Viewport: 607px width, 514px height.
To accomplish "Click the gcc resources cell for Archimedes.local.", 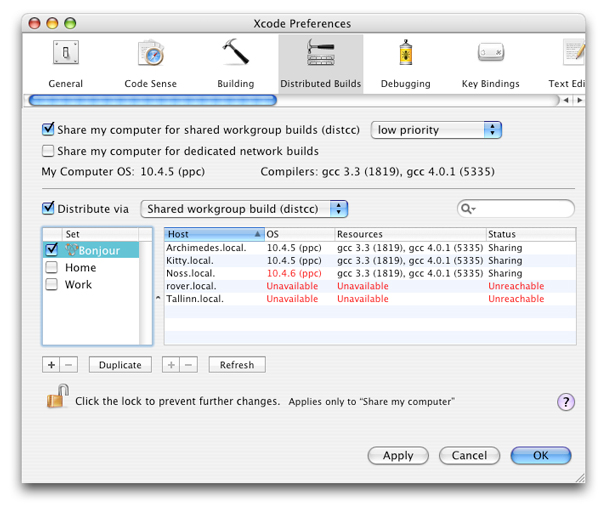I will [410, 248].
